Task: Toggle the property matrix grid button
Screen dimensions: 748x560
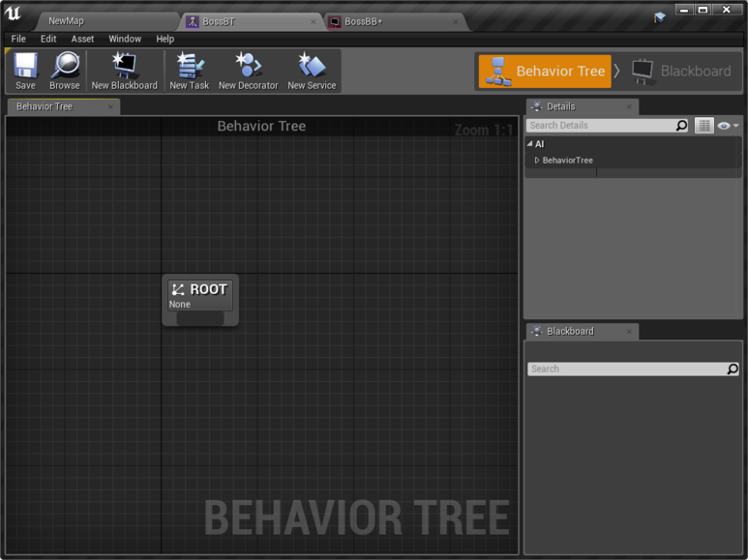Action: (704, 126)
